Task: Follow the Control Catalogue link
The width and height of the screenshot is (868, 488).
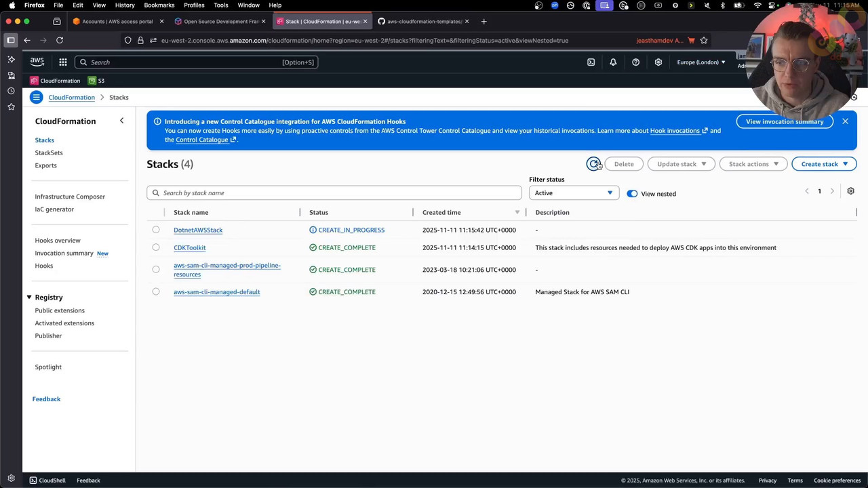Action: (x=206, y=140)
